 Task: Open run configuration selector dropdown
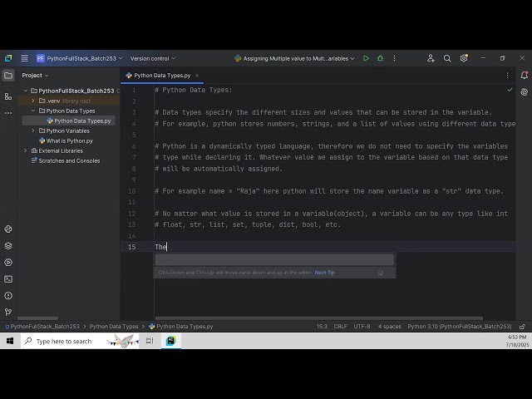(x=294, y=58)
